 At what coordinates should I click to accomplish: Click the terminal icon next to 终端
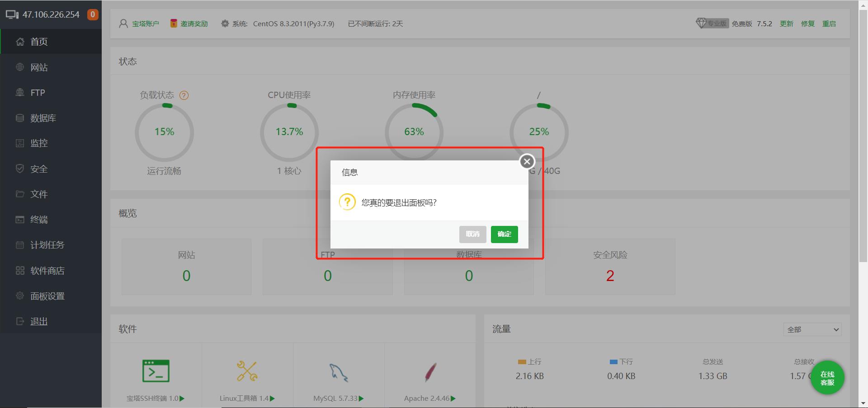(20, 220)
